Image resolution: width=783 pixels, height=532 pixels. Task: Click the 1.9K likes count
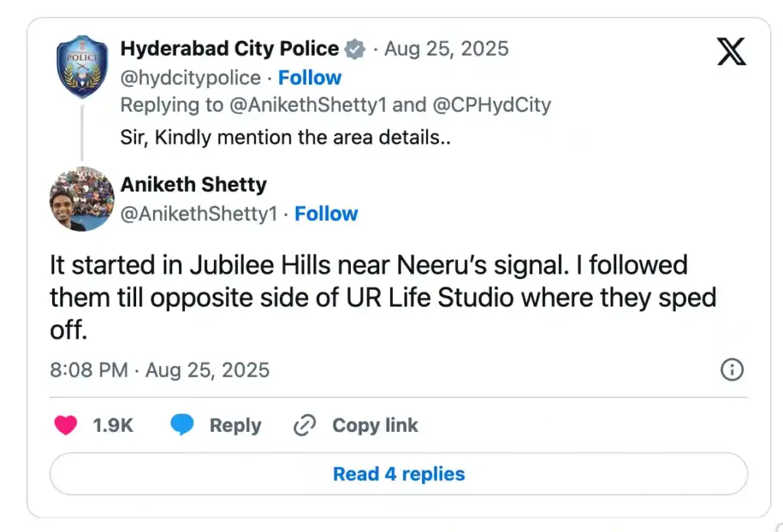(113, 426)
